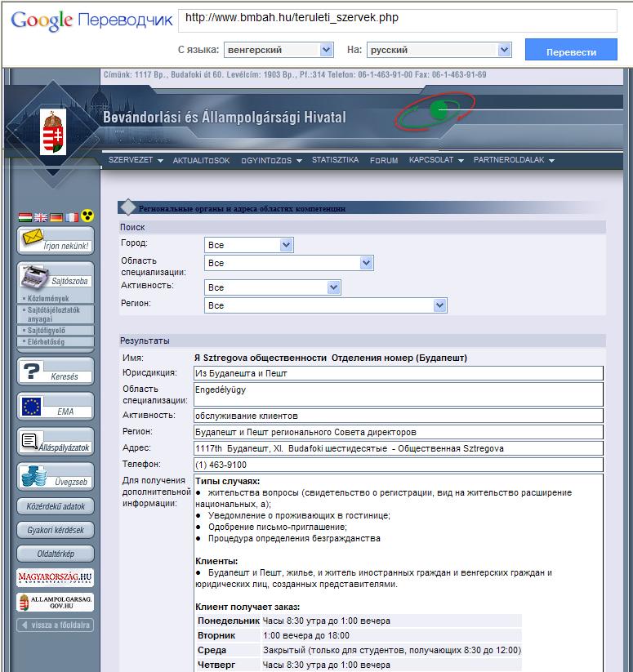Open the Magyarorszag.hu banner
The image size is (633, 672).
tap(56, 578)
